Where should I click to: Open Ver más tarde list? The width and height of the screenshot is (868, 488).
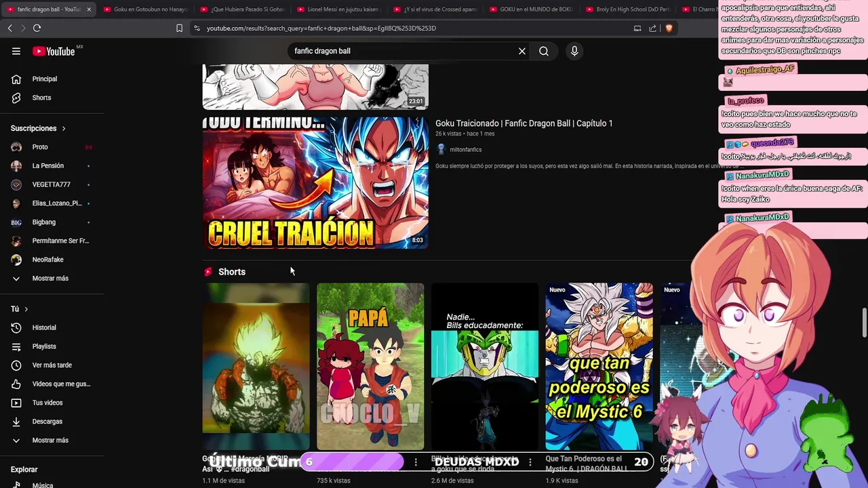click(x=52, y=365)
